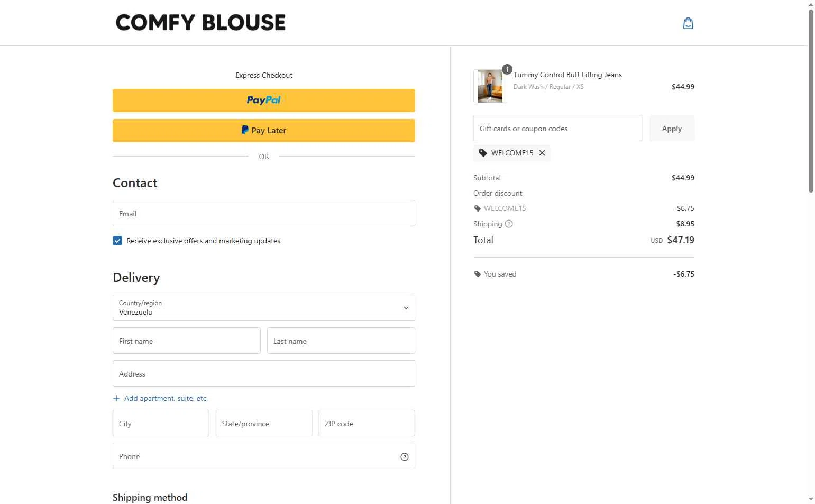
Task: Click the Shipping method heading
Action: pyautogui.click(x=150, y=498)
